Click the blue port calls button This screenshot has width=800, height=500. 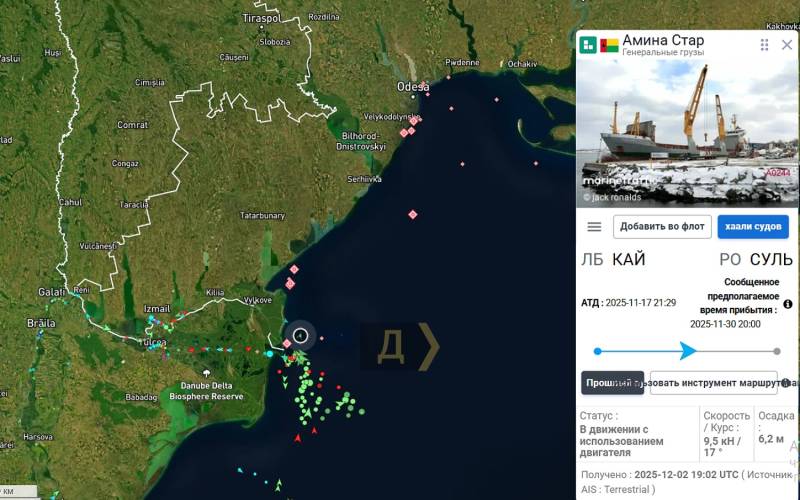(753, 227)
